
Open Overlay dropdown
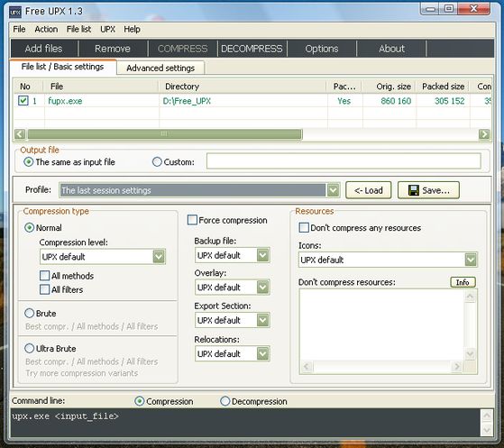(x=263, y=288)
